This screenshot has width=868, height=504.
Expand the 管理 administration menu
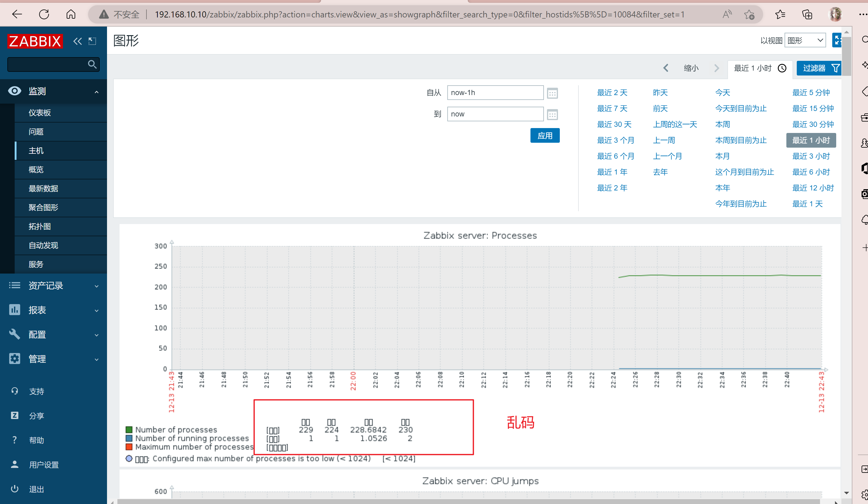[x=54, y=359]
